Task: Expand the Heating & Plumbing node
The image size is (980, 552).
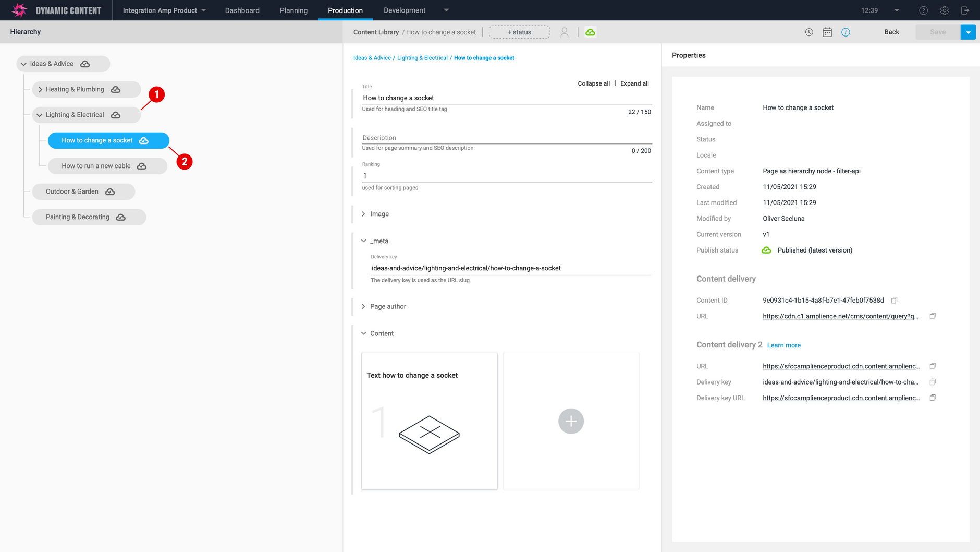Action: tap(40, 89)
